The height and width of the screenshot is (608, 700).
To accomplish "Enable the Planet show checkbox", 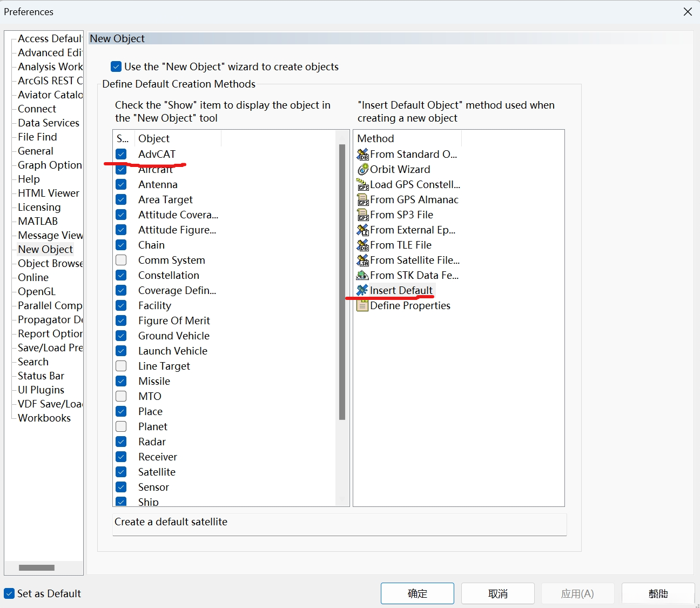I will click(121, 426).
